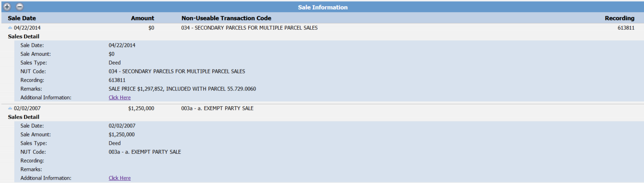
Task: Click the collapse all minus icon
Action: click(x=20, y=7)
